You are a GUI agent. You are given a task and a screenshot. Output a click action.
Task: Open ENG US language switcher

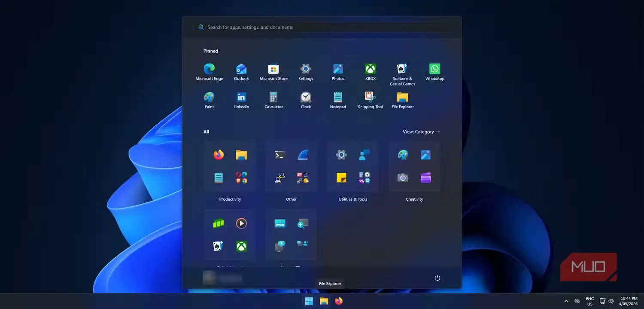tap(590, 301)
